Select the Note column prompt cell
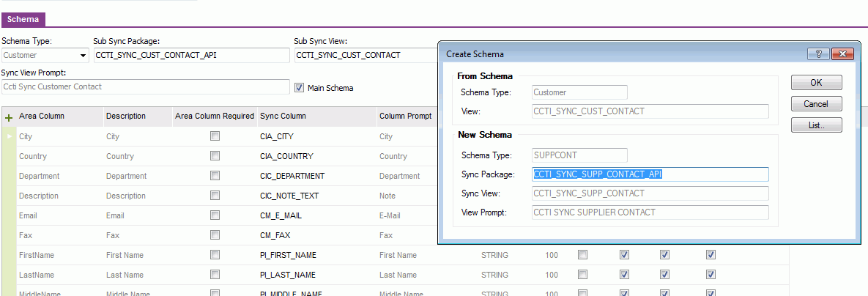868x296 pixels. point(407,196)
